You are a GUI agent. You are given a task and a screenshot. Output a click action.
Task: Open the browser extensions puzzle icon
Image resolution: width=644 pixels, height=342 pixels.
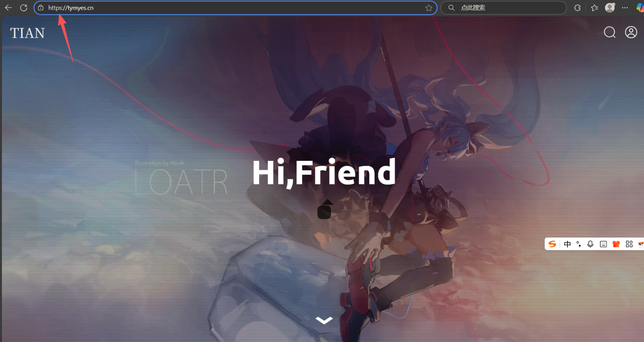click(x=577, y=8)
